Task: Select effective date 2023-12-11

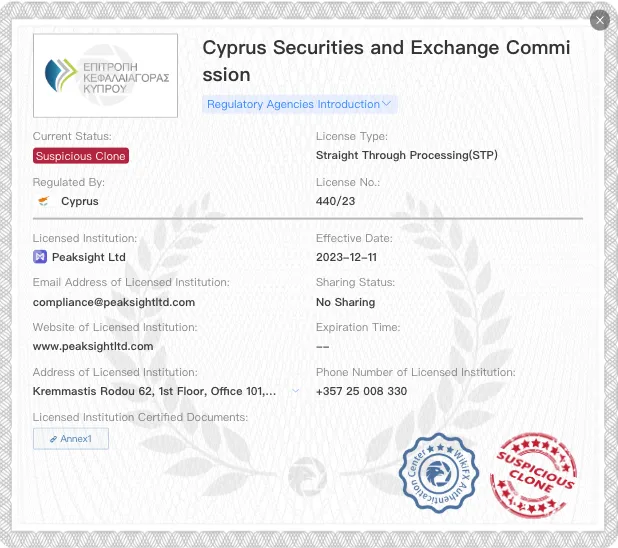Action: click(x=346, y=257)
